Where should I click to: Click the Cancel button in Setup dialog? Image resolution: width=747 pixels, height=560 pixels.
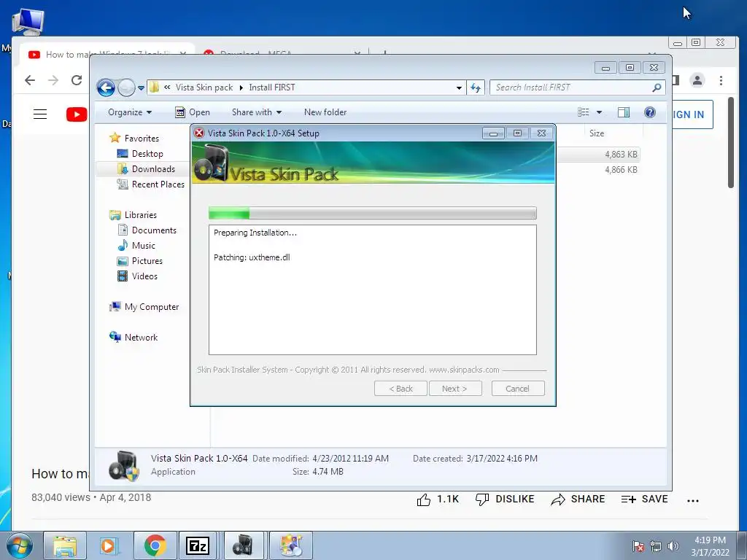pyautogui.click(x=518, y=389)
